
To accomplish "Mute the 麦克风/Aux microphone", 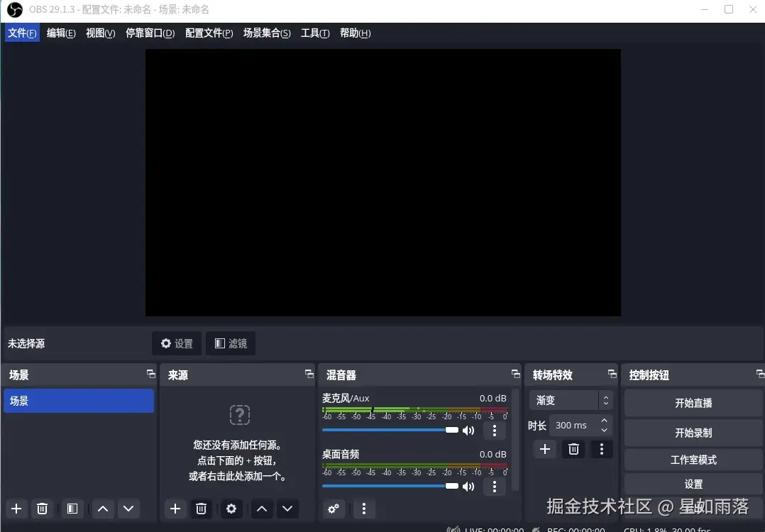I will [468, 430].
